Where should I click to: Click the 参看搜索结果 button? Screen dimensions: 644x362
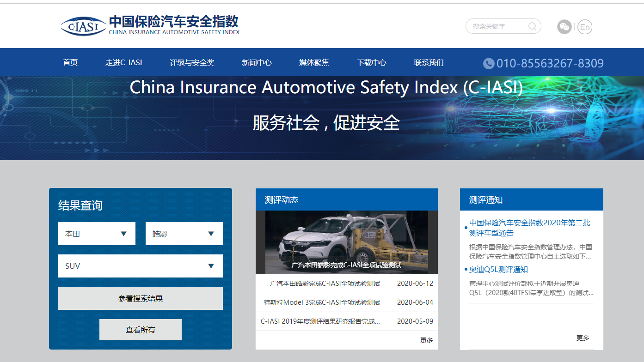click(141, 298)
